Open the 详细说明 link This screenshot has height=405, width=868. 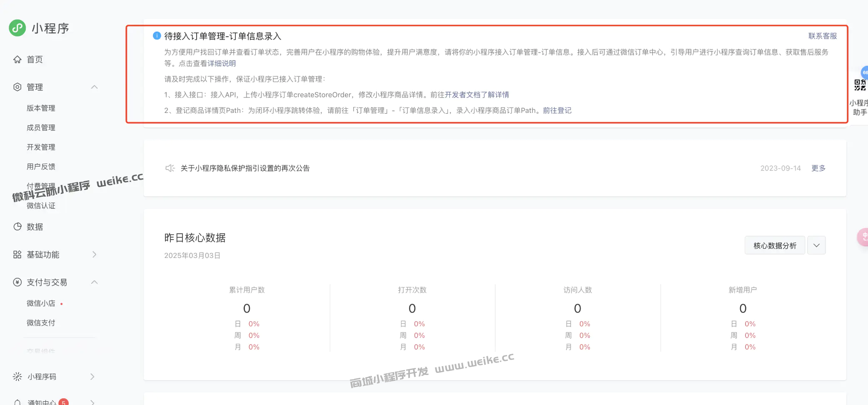click(x=222, y=63)
